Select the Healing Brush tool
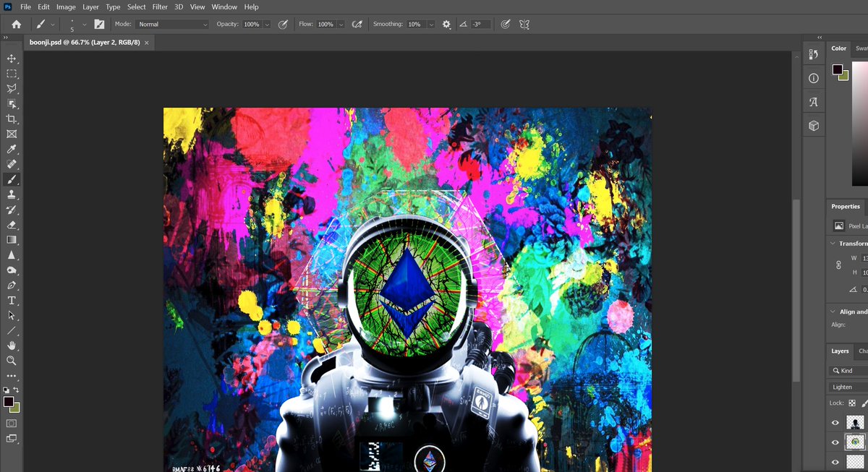 click(12, 165)
